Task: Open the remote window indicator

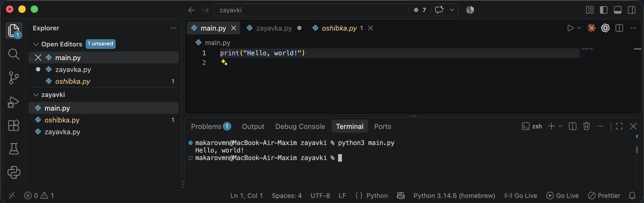Action: [12, 195]
